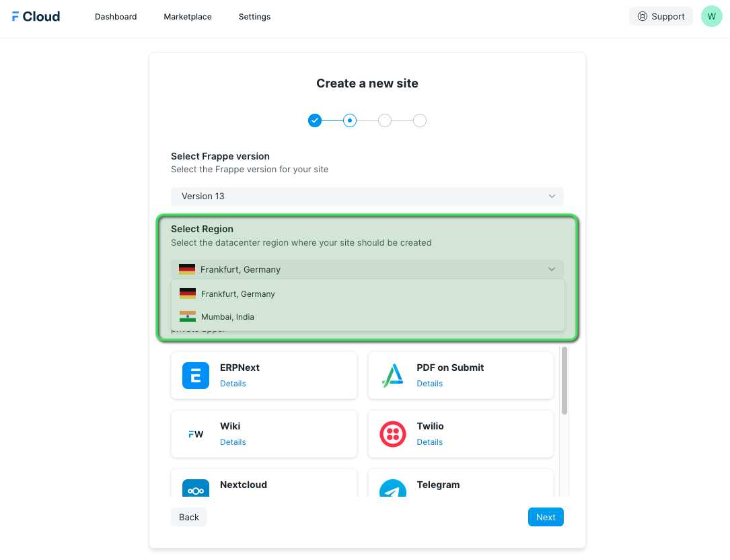
Task: Click the Frappe version dropdown chevron
Action: click(x=552, y=196)
